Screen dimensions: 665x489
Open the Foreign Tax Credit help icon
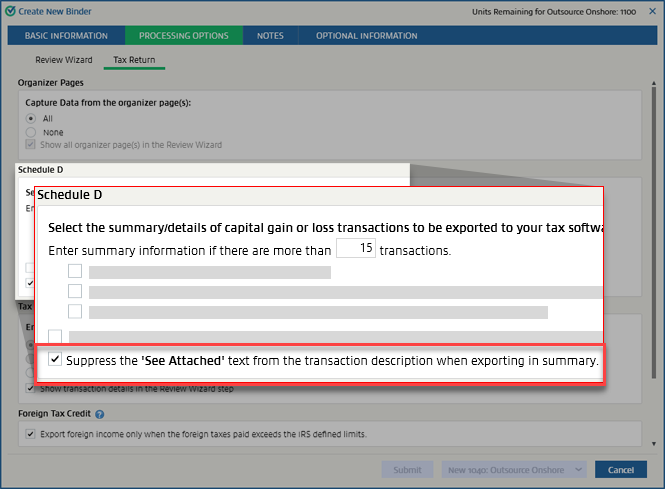click(x=100, y=414)
